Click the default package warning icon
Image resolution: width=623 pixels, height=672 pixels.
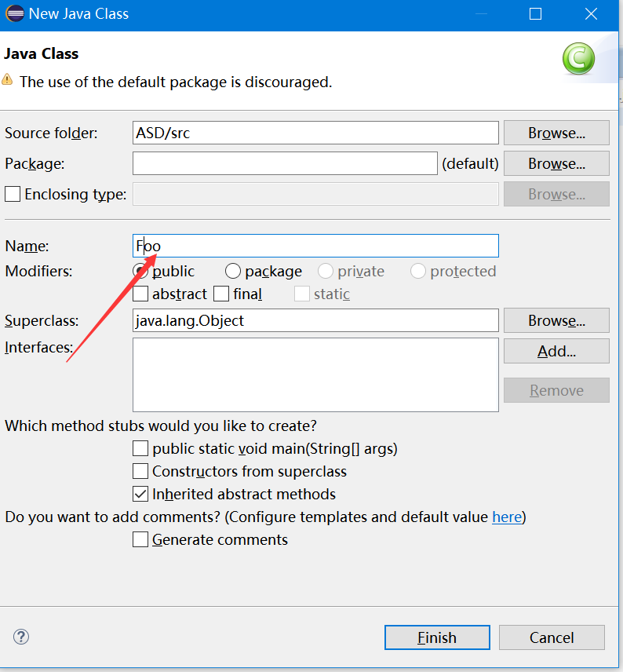(7, 80)
